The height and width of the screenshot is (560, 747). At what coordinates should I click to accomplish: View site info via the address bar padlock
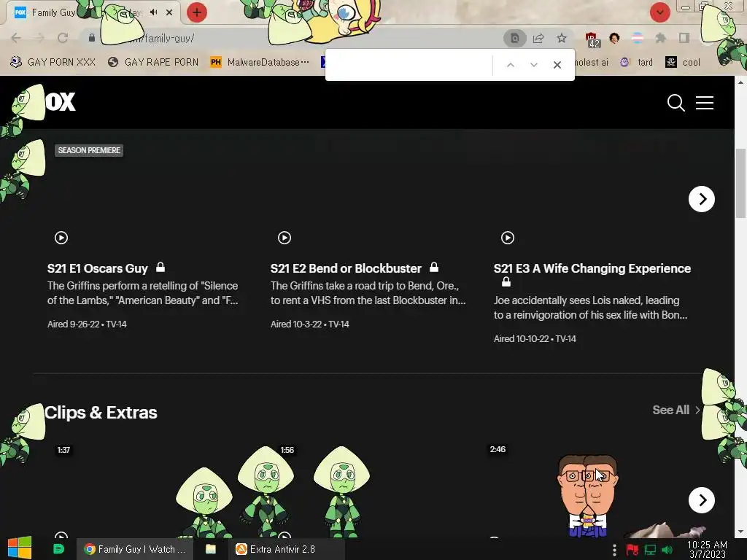tap(91, 38)
